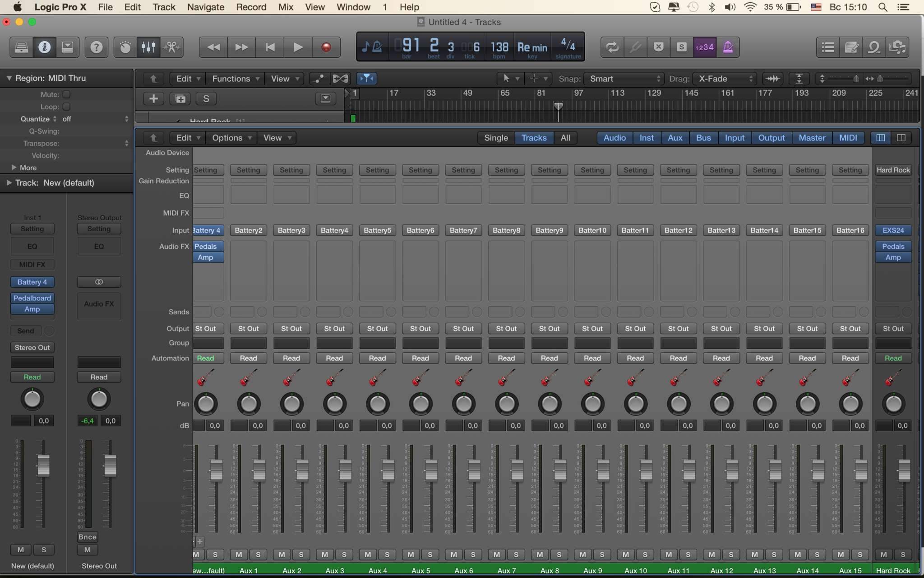Viewport: 924px width, 578px height.
Task: Open the Drag X-Fade dropdown
Action: (x=725, y=79)
